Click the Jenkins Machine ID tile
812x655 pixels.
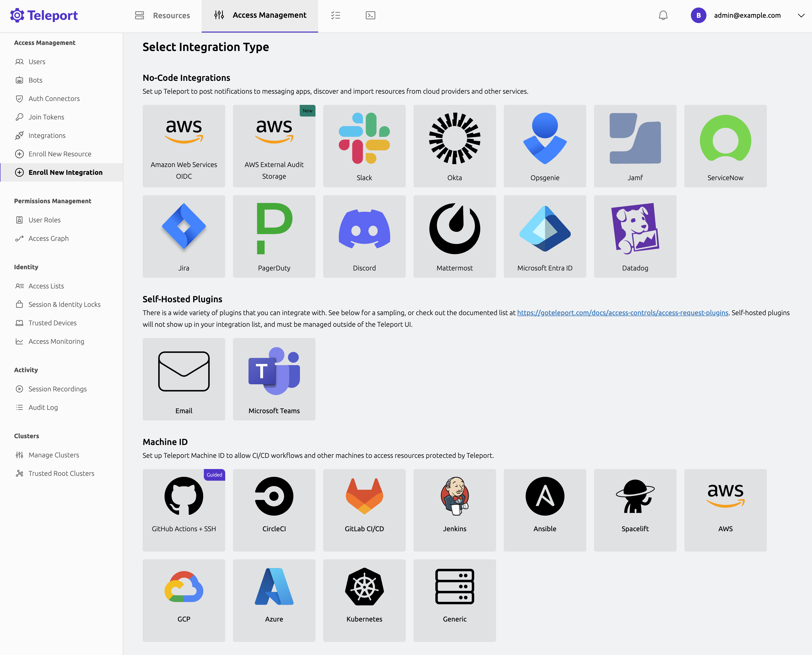click(x=454, y=510)
